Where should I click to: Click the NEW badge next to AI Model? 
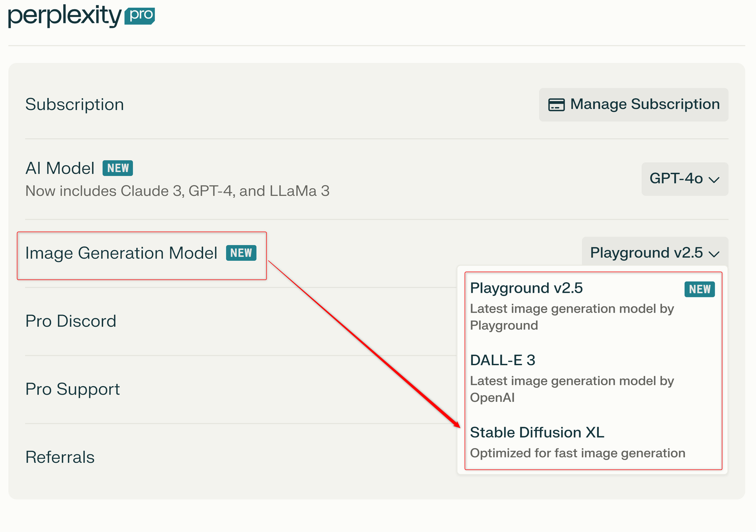118,168
